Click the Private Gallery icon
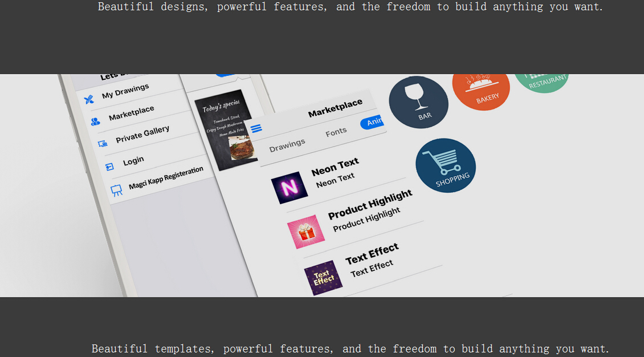644x357 pixels. point(103,144)
